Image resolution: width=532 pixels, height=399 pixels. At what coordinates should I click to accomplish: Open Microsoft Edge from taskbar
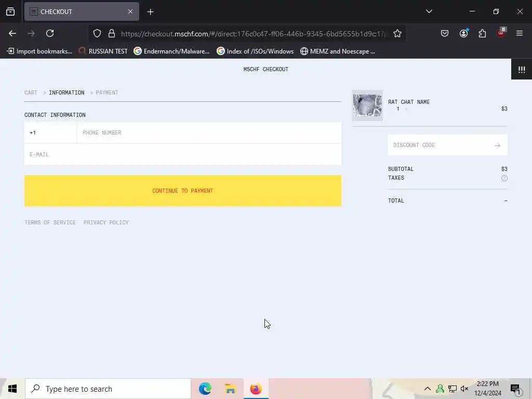(x=205, y=389)
